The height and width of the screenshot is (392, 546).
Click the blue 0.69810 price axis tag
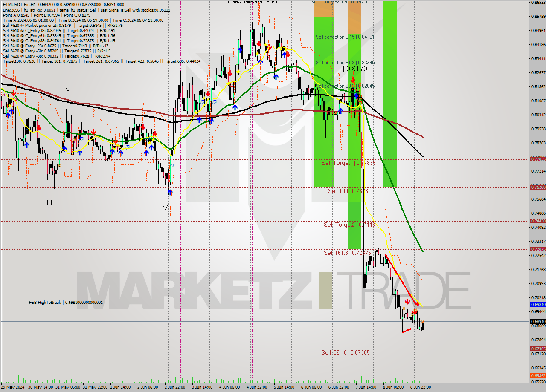pyautogui.click(x=537, y=305)
